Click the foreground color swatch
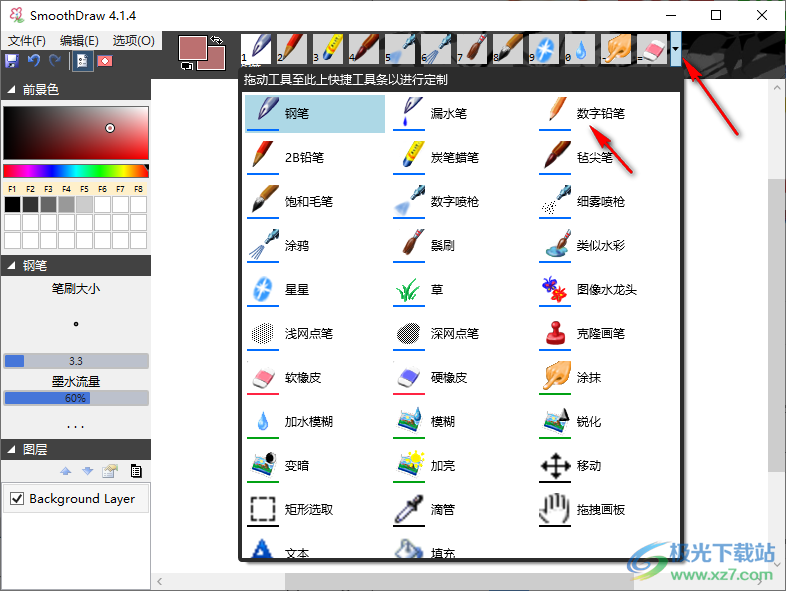This screenshot has width=786, height=591. 192,48
